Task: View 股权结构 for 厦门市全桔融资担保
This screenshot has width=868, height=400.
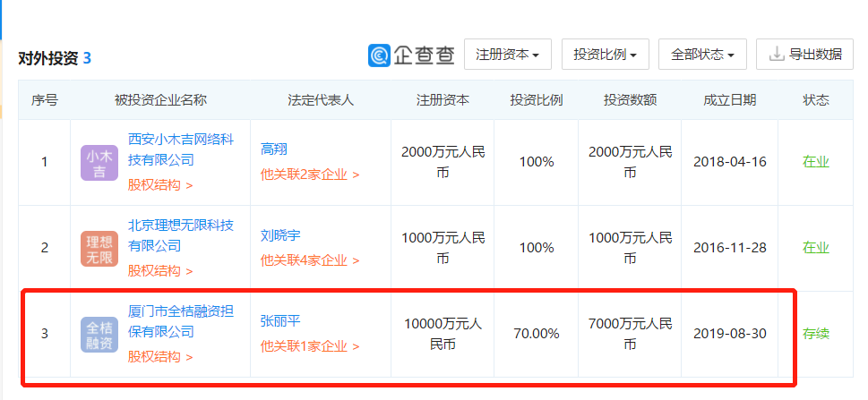Action: coord(160,357)
